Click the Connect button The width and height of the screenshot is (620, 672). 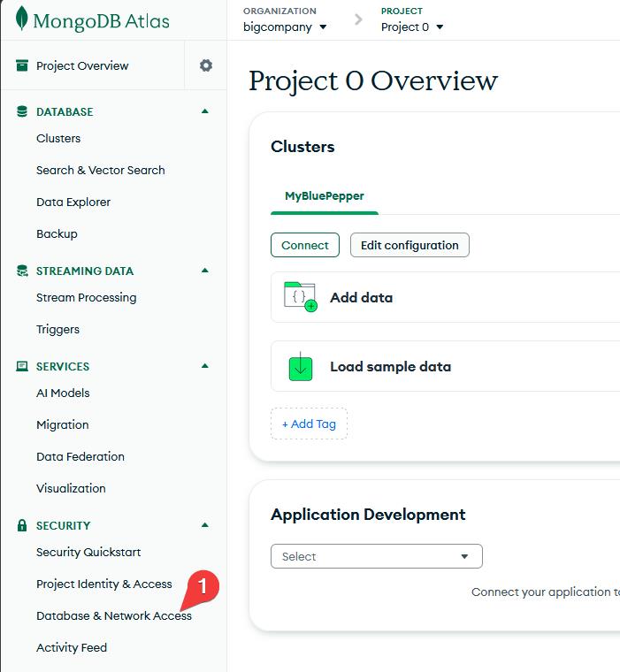coord(305,245)
